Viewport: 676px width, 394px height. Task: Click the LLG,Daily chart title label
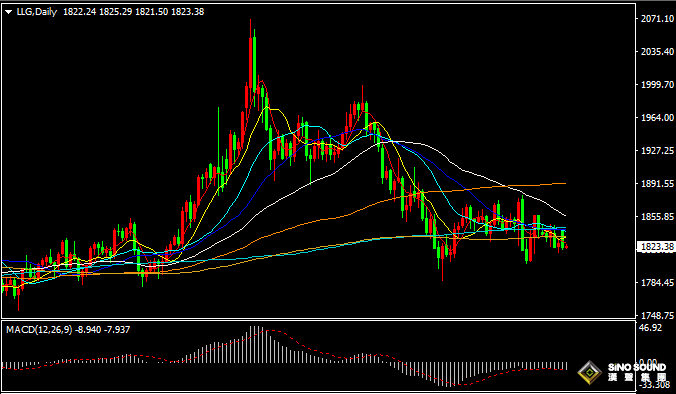[x=37, y=12]
